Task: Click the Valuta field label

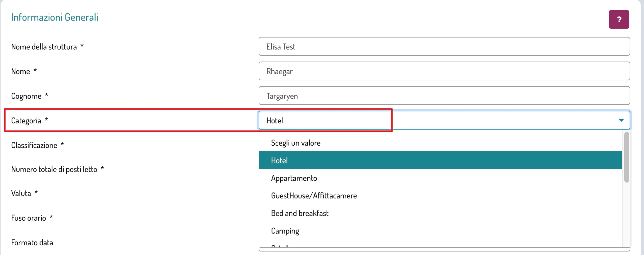Action: coord(21,193)
